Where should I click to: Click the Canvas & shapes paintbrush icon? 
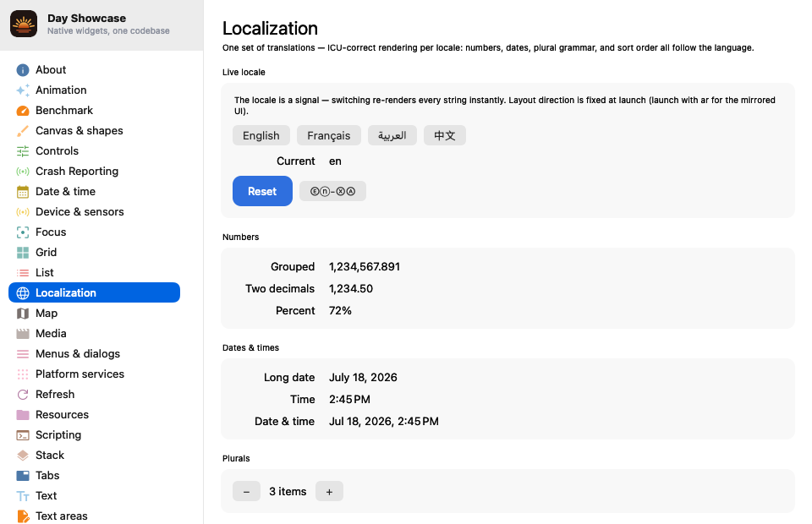click(23, 131)
